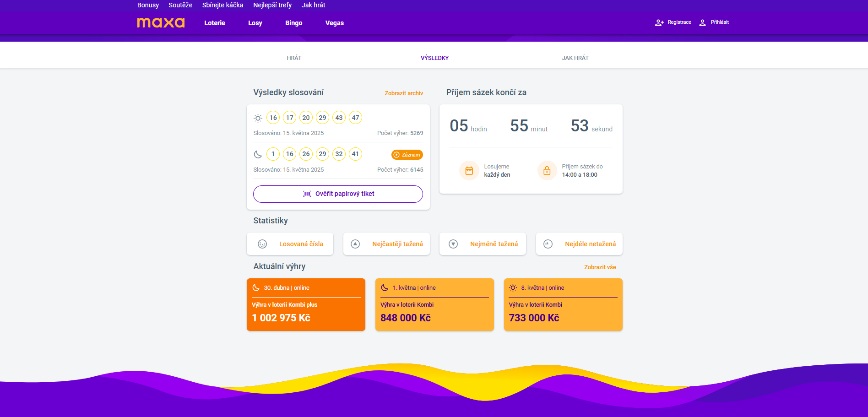Screen dimensions: 868x417
Task: Click the Registrace user-plus icon
Action: pos(659,22)
